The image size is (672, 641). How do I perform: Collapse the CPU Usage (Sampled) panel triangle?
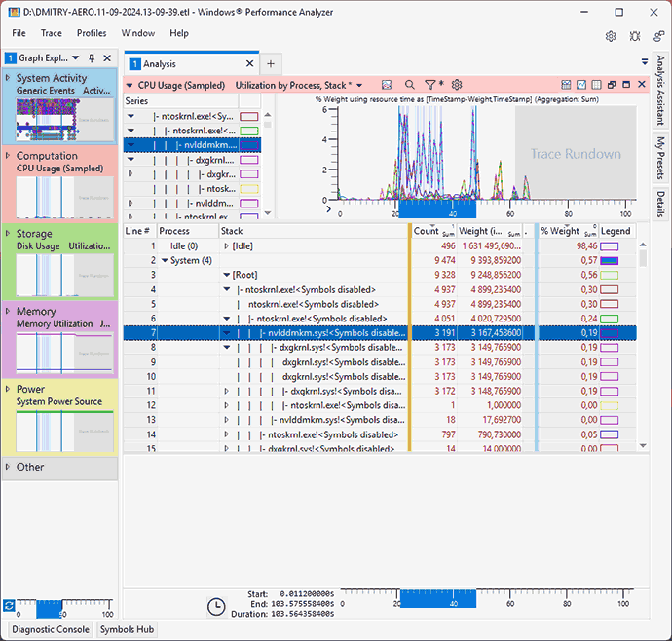tap(130, 86)
